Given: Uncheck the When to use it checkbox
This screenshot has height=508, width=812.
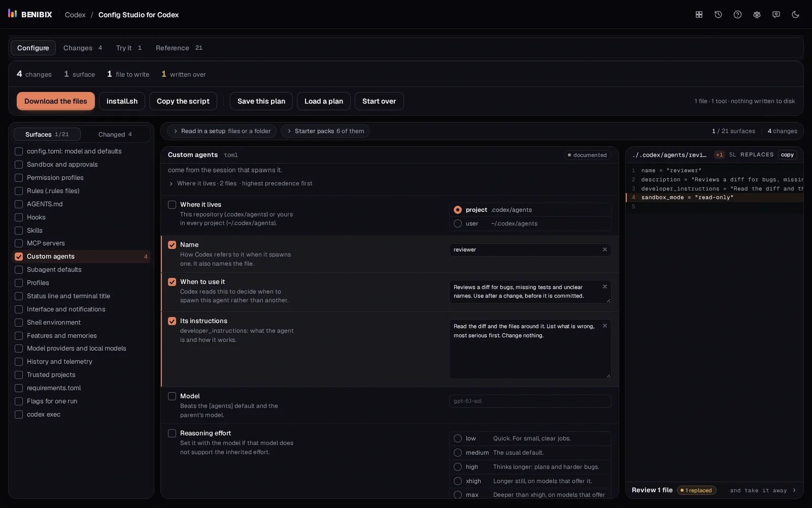Looking at the screenshot, I should coord(172,282).
